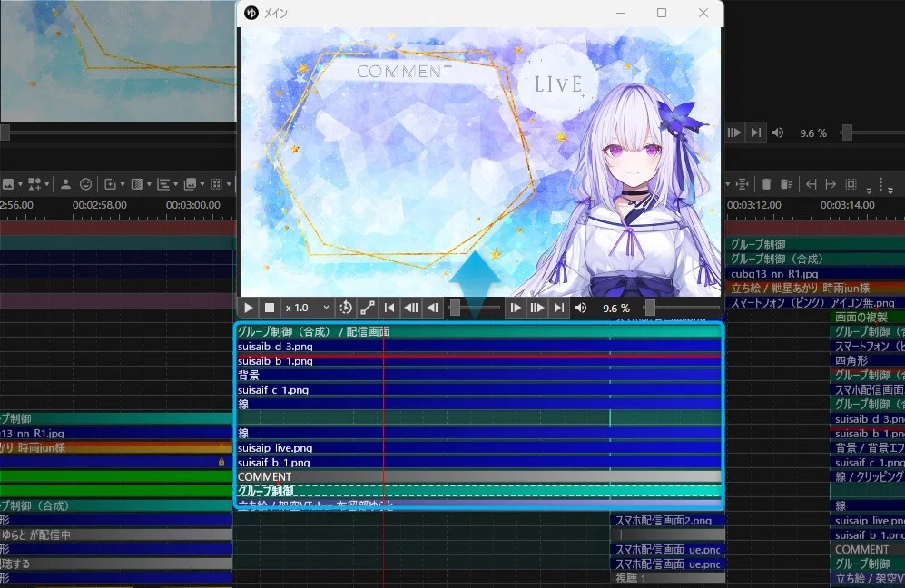Toggle loop playback in the メイン preview window
The height and width of the screenshot is (588, 905).
pos(346,308)
